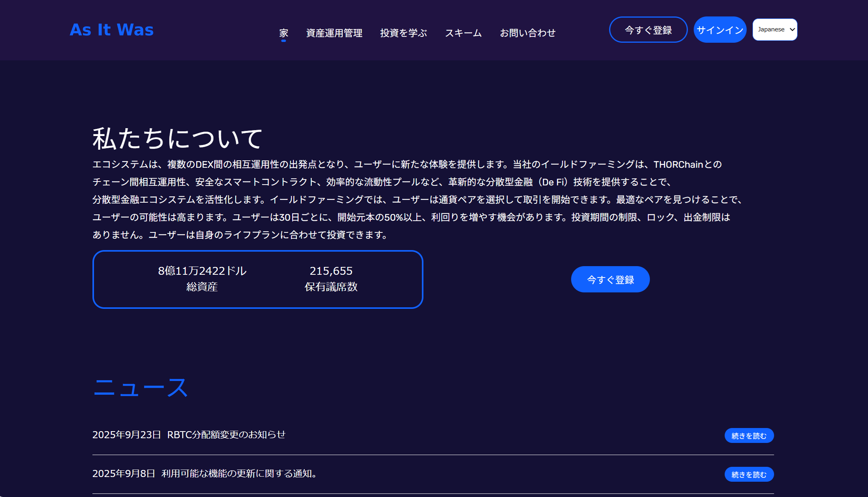
Task: Select スキーム in the top navigation
Action: pyautogui.click(x=463, y=33)
